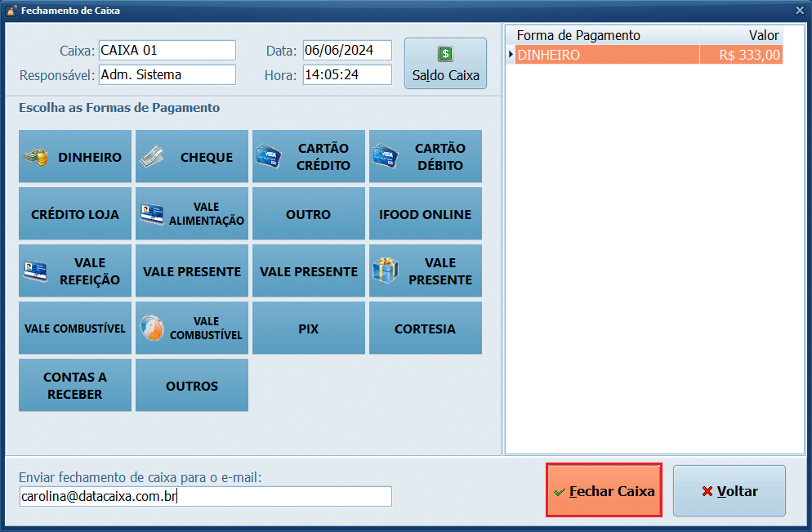Select the CHEQUE payment option
Image resolution: width=812 pixels, height=532 pixels.
click(192, 156)
